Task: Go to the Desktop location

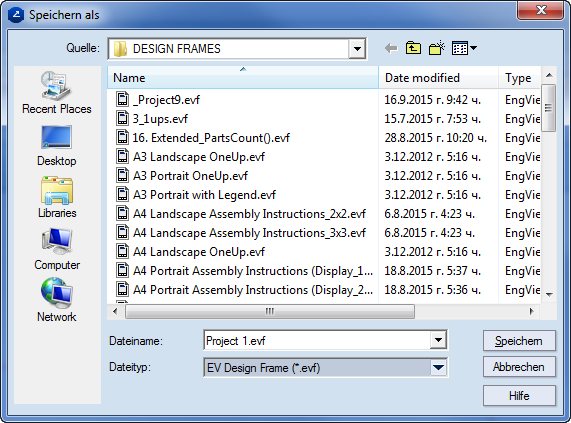Action: click(x=57, y=146)
